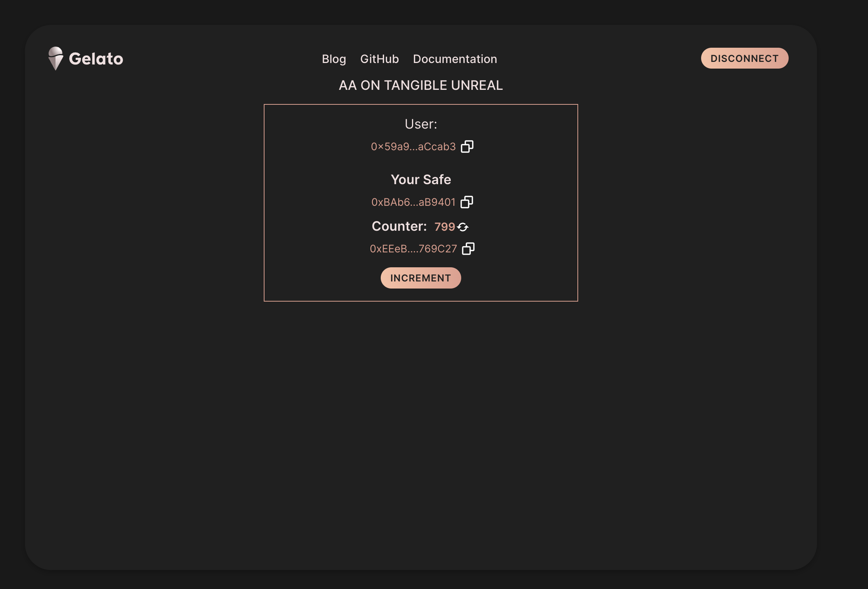Viewport: 868px width, 589px height.
Task: Click the Counter: label
Action: coord(399,227)
